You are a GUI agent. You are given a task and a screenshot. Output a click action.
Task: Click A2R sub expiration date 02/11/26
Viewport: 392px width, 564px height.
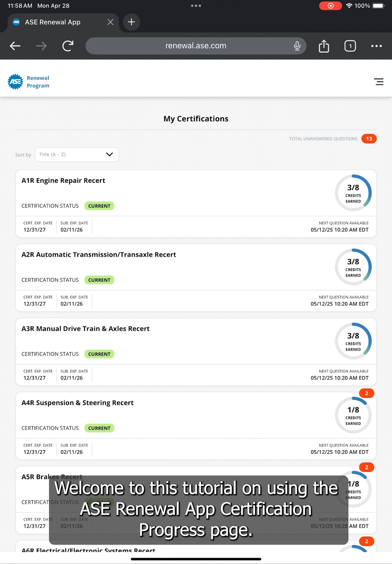click(72, 304)
